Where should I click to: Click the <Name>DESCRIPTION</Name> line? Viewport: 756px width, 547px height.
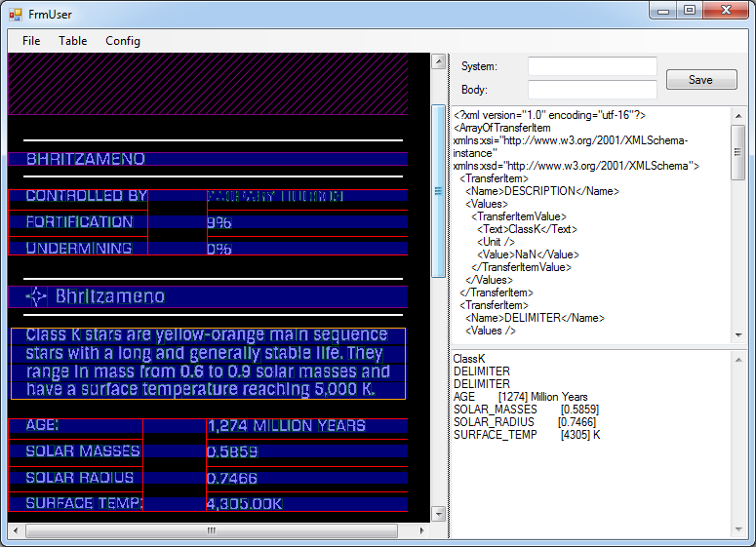[x=542, y=191]
